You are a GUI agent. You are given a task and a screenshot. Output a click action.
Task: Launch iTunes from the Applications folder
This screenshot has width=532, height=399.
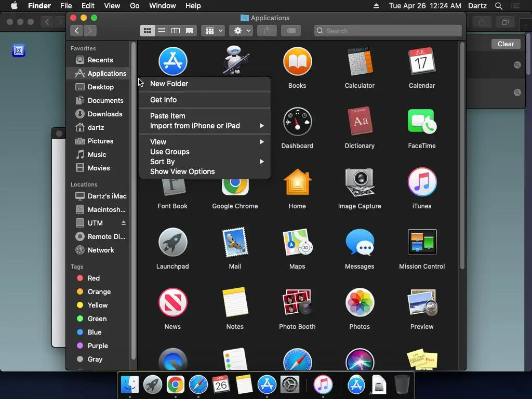[x=422, y=182]
